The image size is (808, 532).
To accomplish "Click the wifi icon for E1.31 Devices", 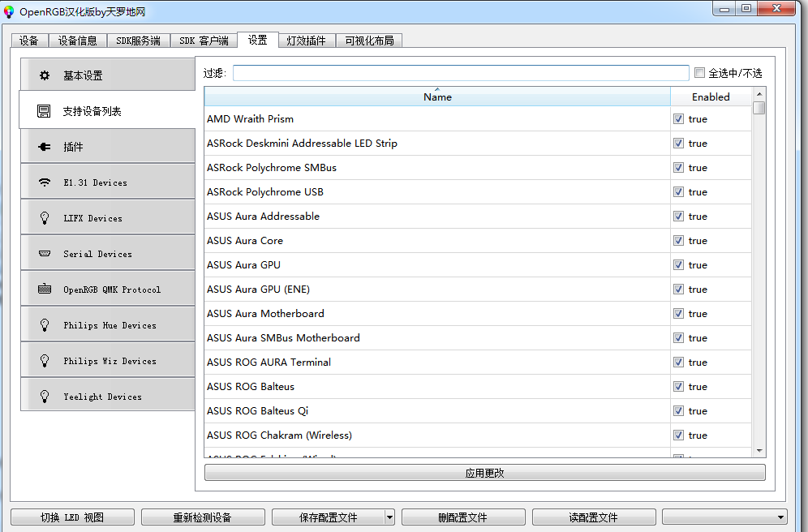I will coord(45,182).
